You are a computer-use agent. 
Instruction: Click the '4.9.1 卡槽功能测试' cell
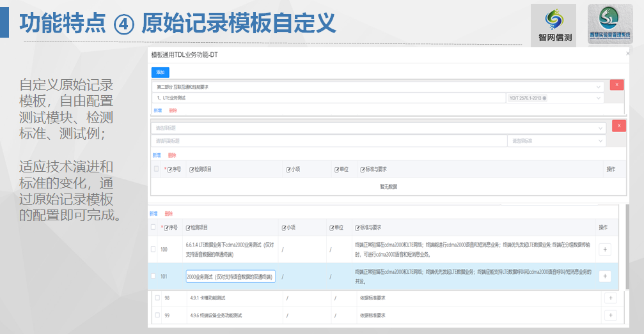(x=207, y=298)
